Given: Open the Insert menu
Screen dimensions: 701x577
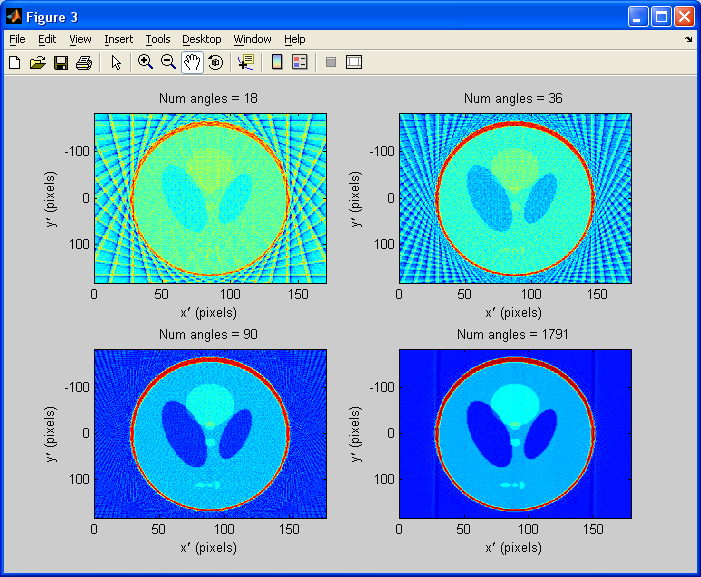Looking at the screenshot, I should pos(118,39).
